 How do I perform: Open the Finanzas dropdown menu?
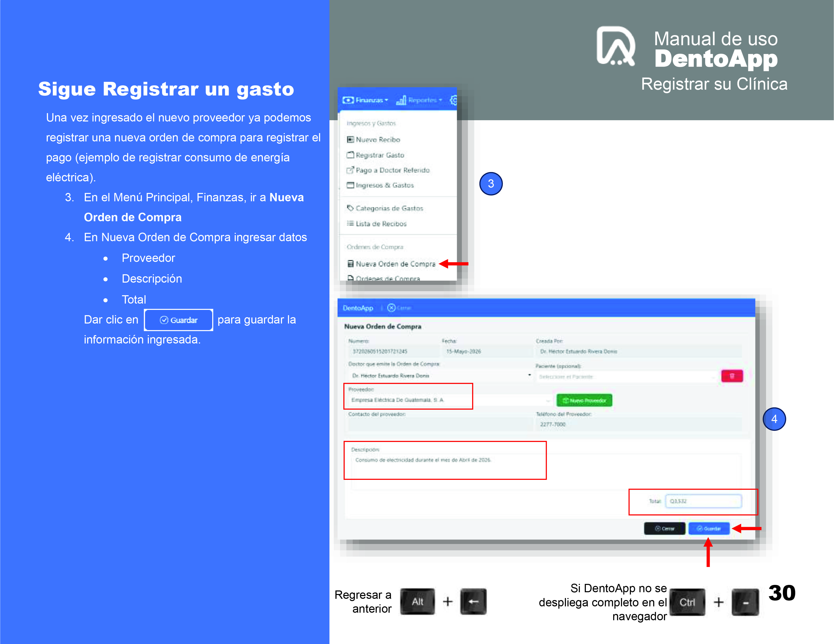(365, 100)
